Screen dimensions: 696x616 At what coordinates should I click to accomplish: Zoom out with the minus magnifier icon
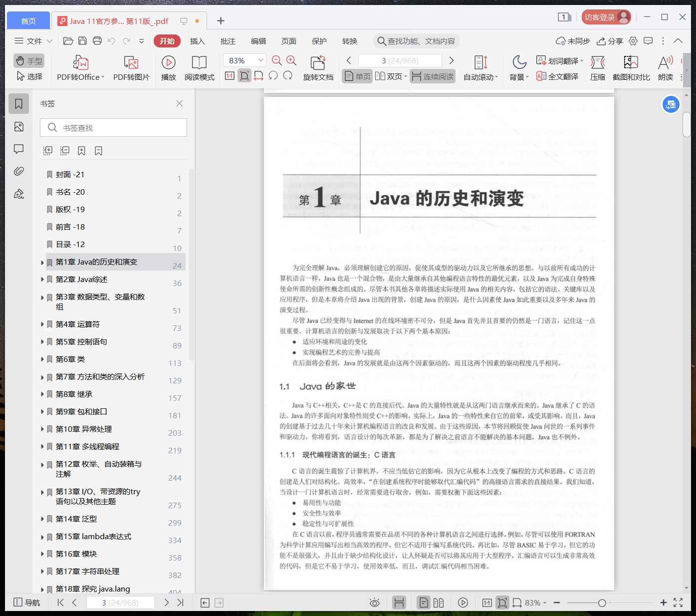click(x=277, y=60)
